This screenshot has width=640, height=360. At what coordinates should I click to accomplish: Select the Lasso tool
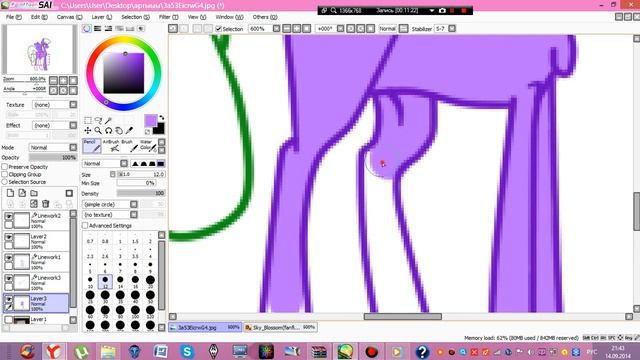pos(98,120)
